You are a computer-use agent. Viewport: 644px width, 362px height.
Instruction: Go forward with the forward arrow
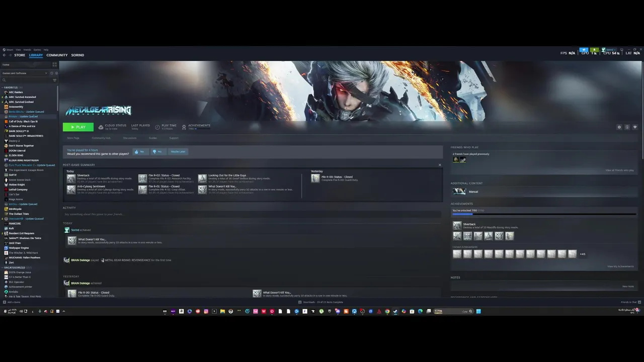click(10, 55)
